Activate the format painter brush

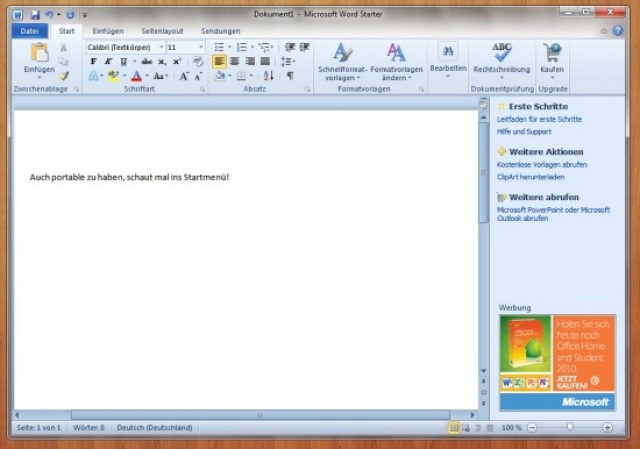(x=63, y=76)
